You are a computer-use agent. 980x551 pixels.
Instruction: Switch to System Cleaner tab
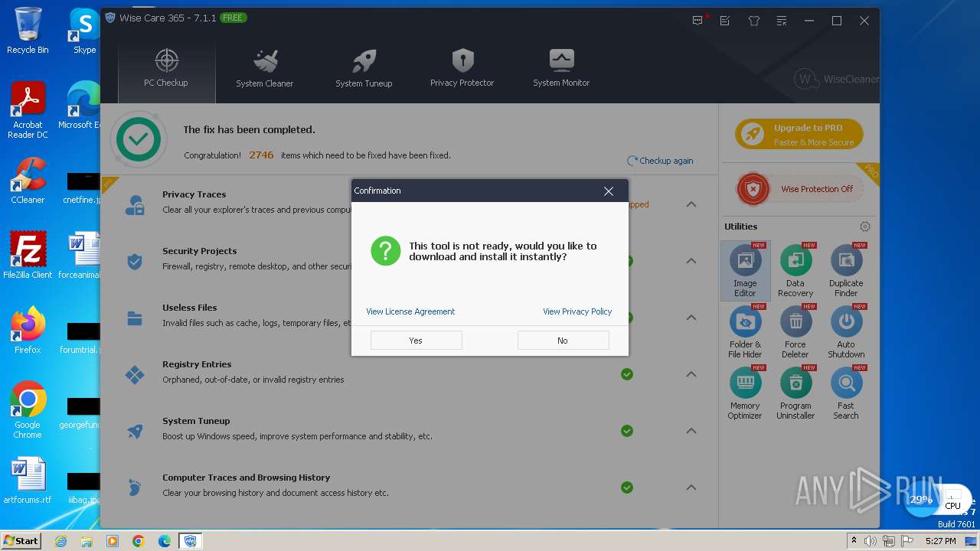coord(264,69)
